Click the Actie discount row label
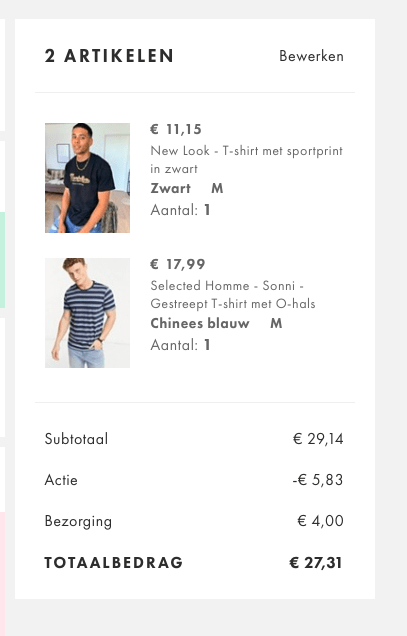407x636 pixels. [61, 480]
